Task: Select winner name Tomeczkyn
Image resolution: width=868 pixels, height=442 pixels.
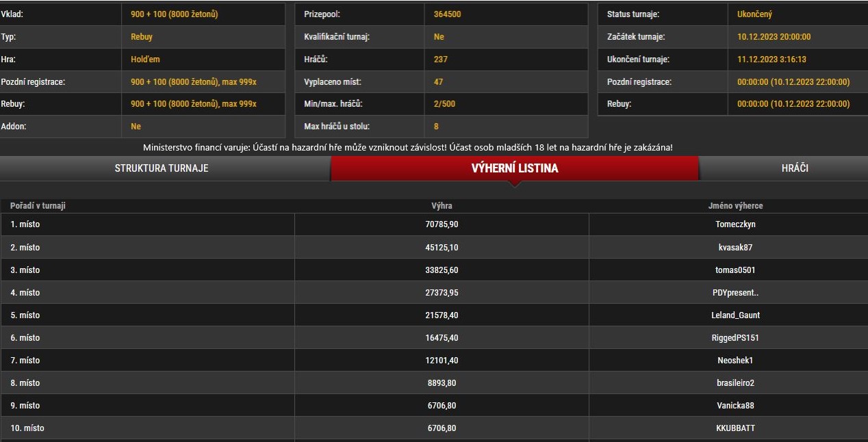Action: click(x=735, y=224)
